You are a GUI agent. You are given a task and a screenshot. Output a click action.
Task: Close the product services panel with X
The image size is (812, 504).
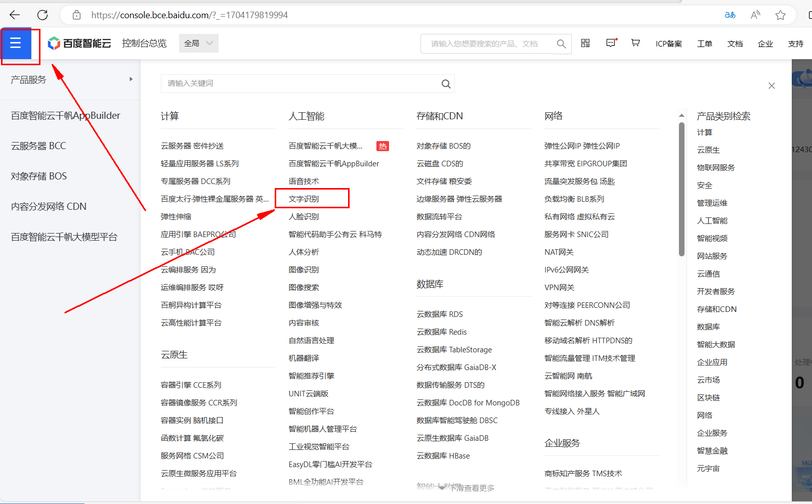772,86
